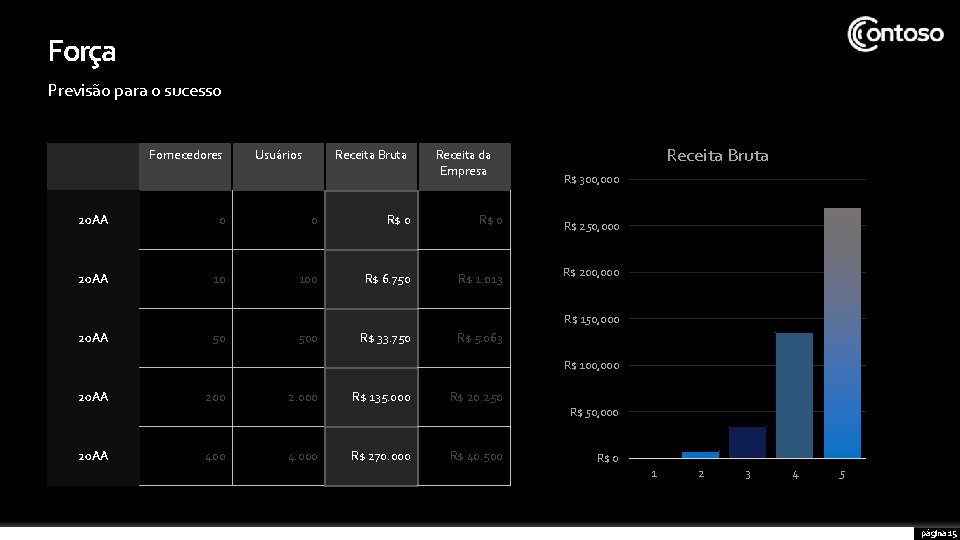Select the "R$ 33.750" cell
This screenshot has height=540, width=960.
click(371, 338)
